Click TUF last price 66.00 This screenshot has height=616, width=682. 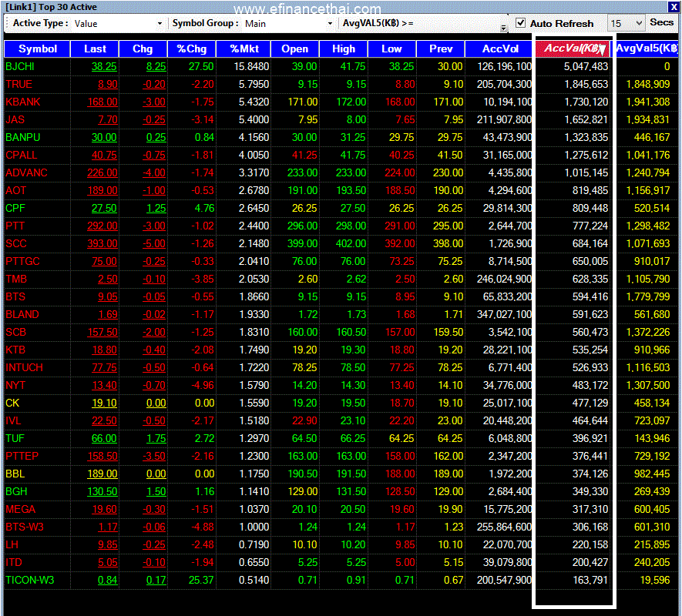pyautogui.click(x=104, y=438)
